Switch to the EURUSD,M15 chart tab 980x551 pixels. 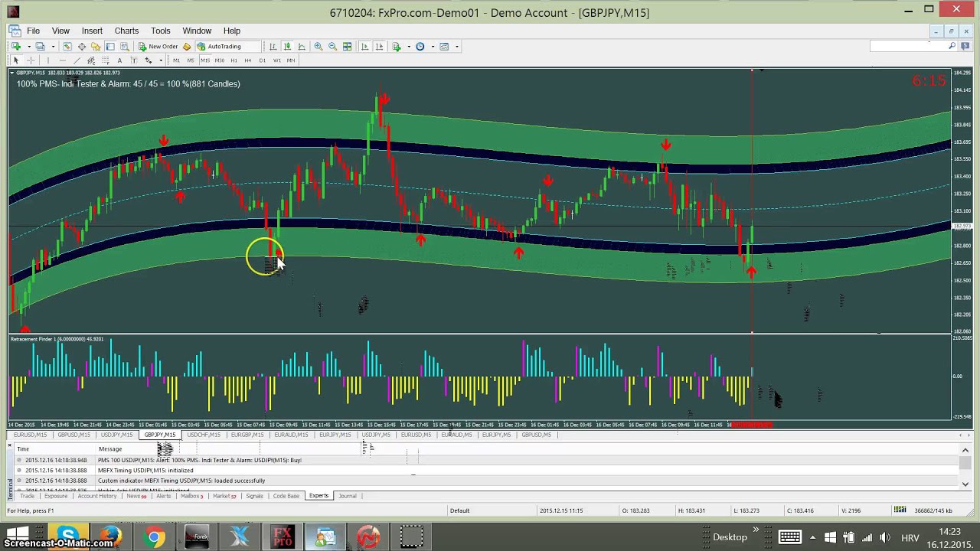point(30,435)
